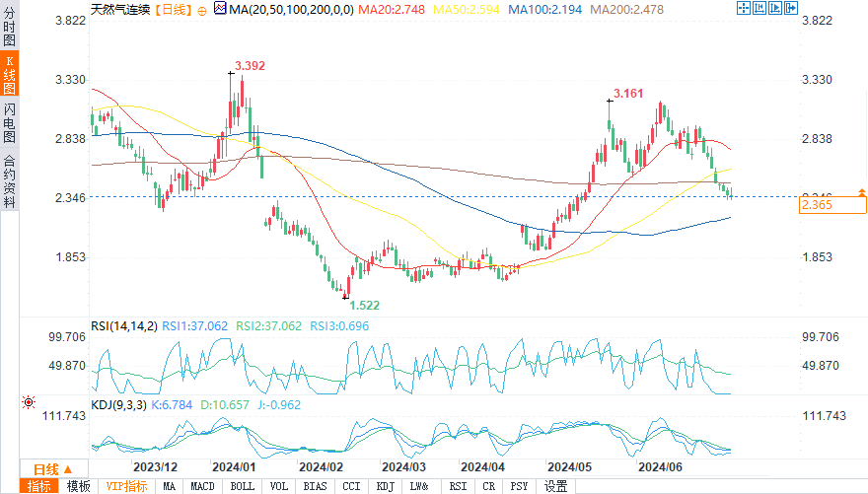Toggle the VOL indicator
Screen dimensions: 868x494
[x=279, y=486]
